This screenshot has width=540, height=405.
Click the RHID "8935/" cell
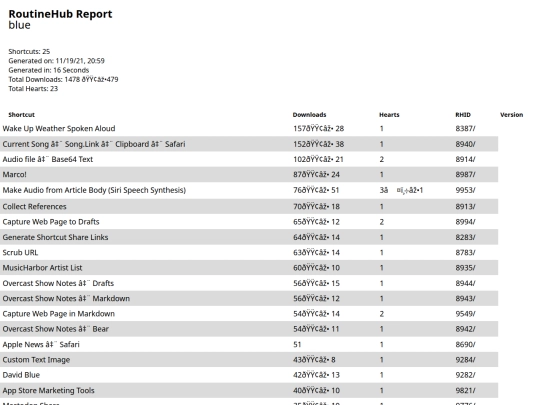pyautogui.click(x=465, y=268)
